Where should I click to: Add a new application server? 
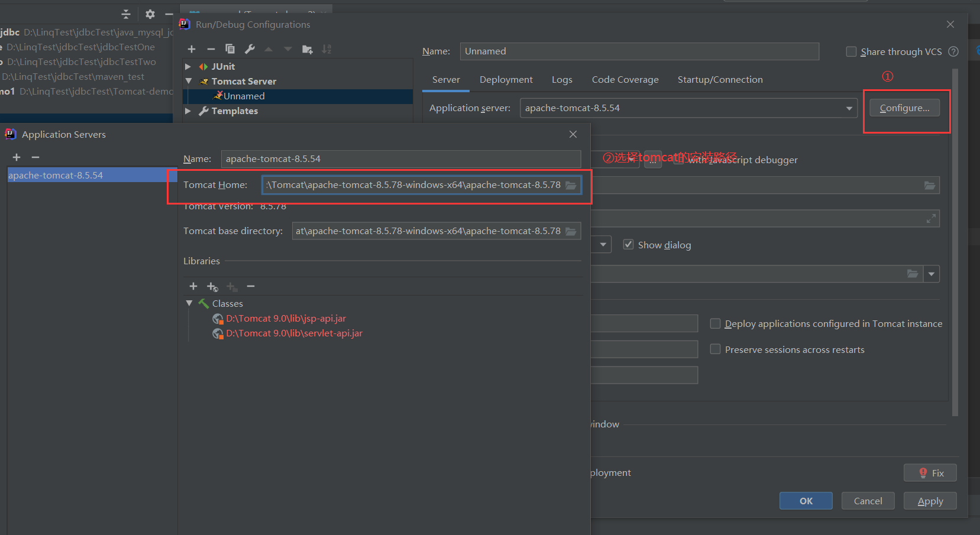[x=17, y=157]
